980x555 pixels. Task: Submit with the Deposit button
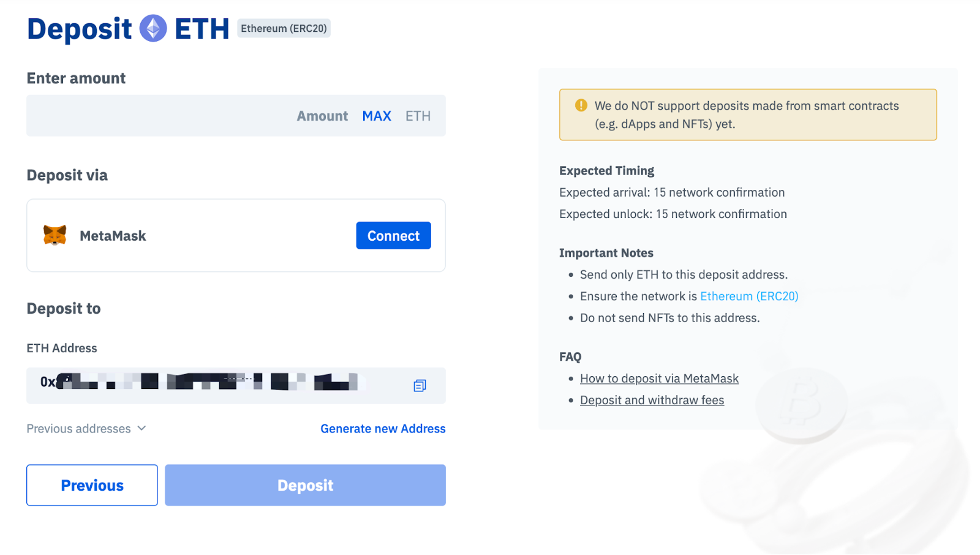click(305, 485)
